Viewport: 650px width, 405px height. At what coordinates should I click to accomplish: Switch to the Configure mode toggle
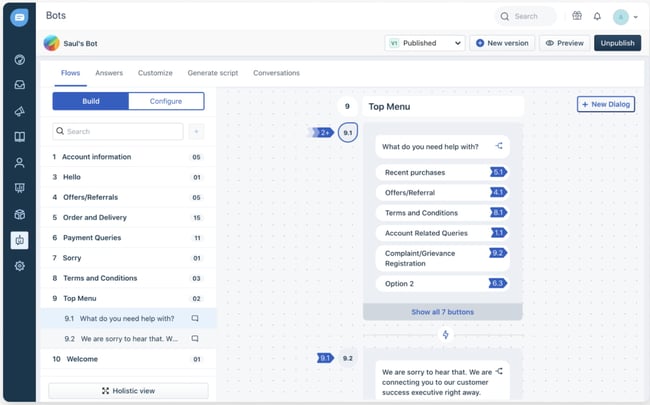166,101
